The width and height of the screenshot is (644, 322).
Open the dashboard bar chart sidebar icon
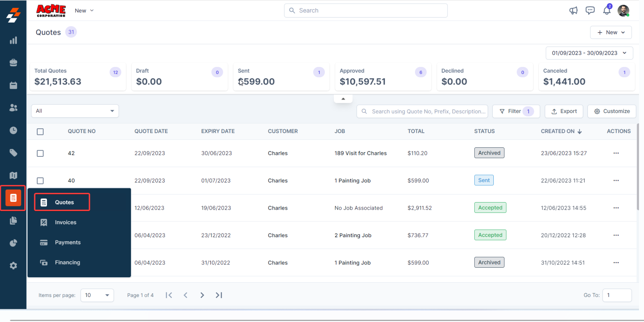click(13, 40)
